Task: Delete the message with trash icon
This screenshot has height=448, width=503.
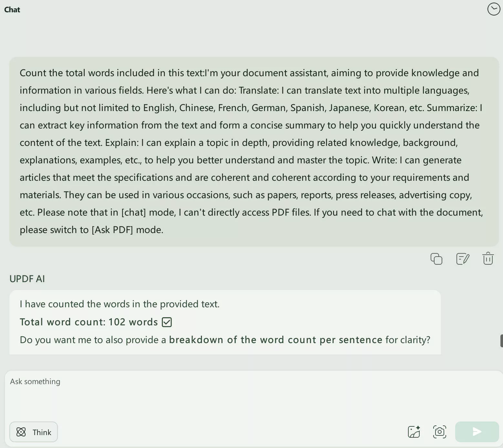Action: (x=488, y=259)
